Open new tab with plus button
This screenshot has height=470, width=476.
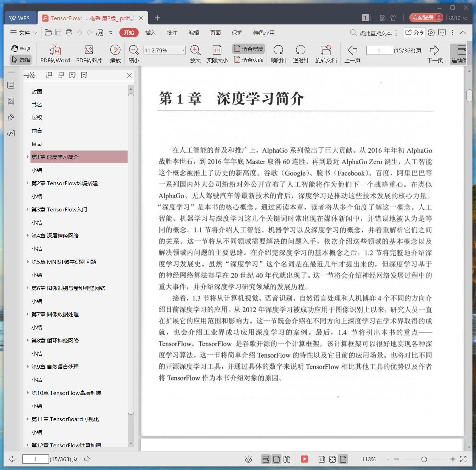point(158,18)
